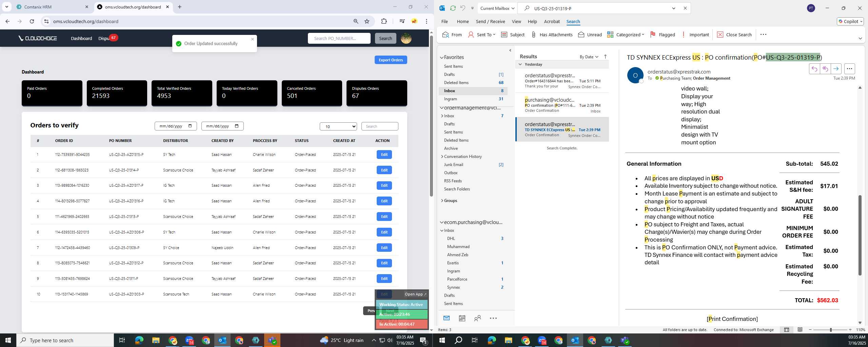Screen dimensions: 868x347
Task: Expand the Conversation History folder
Action: (x=442, y=157)
